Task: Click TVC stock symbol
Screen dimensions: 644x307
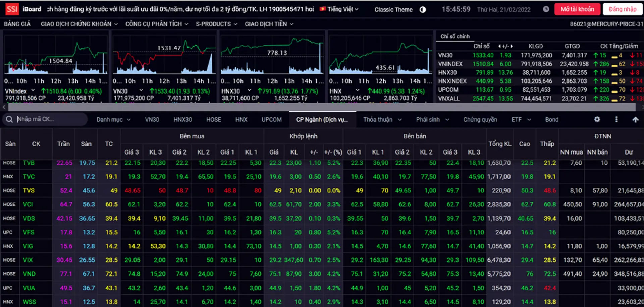Action: tap(29, 177)
